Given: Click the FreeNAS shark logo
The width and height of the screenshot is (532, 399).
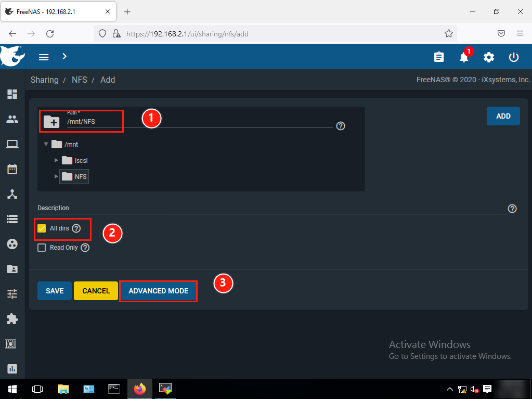Looking at the screenshot, I should 12,56.
